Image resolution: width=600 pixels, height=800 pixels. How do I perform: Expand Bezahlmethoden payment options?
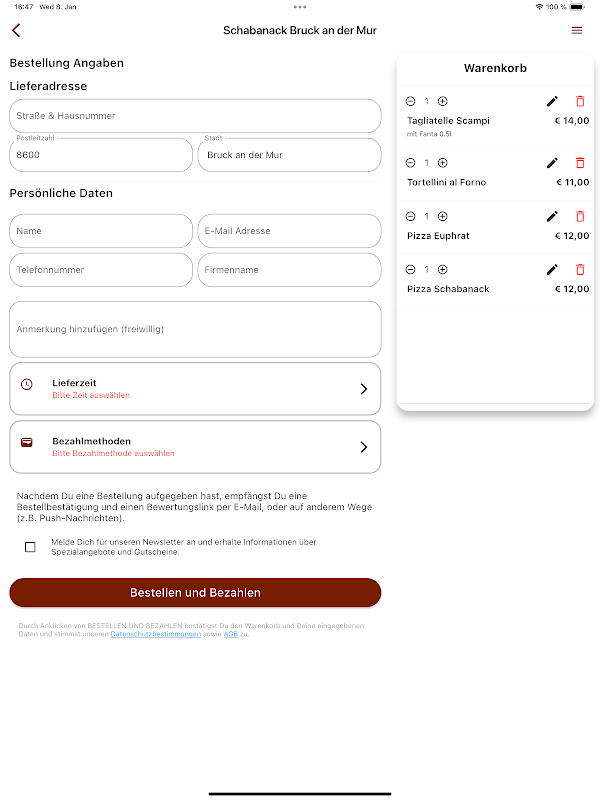pos(195,446)
